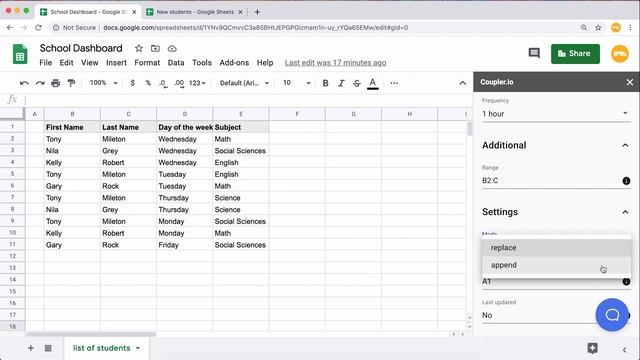Open the Data menu

tap(176, 63)
